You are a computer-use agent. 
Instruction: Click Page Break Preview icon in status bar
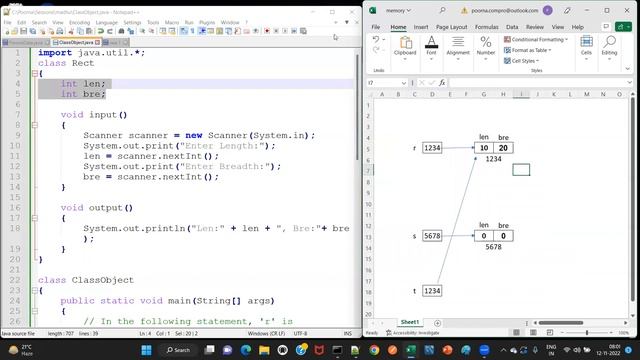coord(550,333)
